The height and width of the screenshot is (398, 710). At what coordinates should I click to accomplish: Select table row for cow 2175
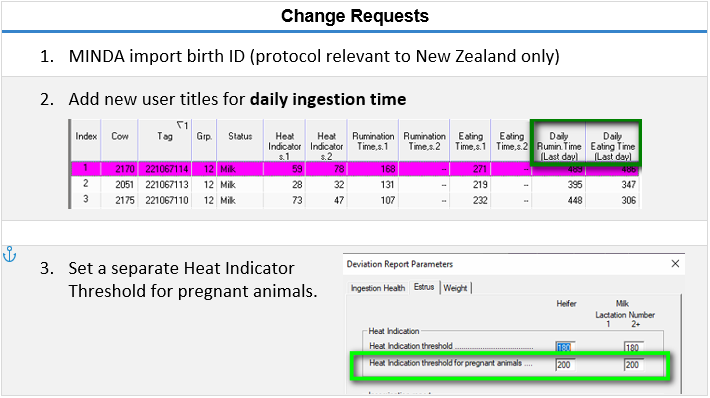click(355, 200)
